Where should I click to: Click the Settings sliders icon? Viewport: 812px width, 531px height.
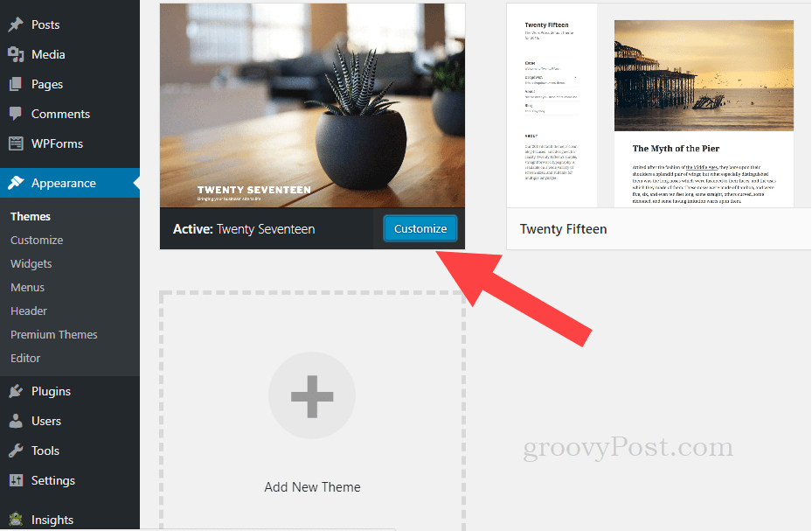pos(16,480)
